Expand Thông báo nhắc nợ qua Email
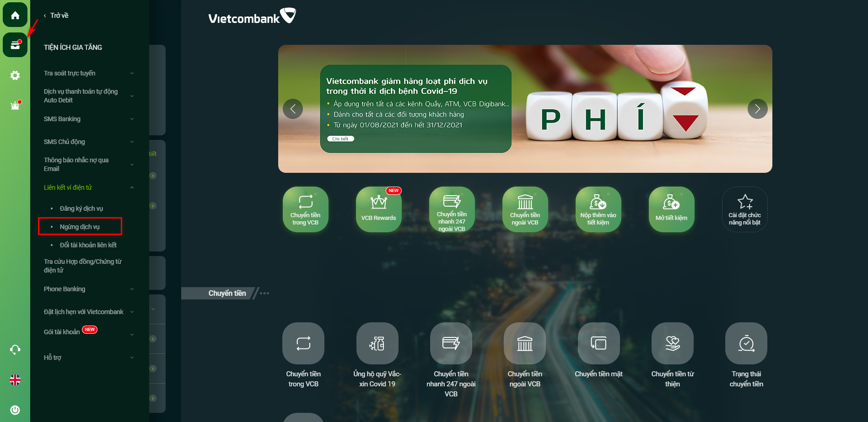868x422 pixels. [89, 165]
